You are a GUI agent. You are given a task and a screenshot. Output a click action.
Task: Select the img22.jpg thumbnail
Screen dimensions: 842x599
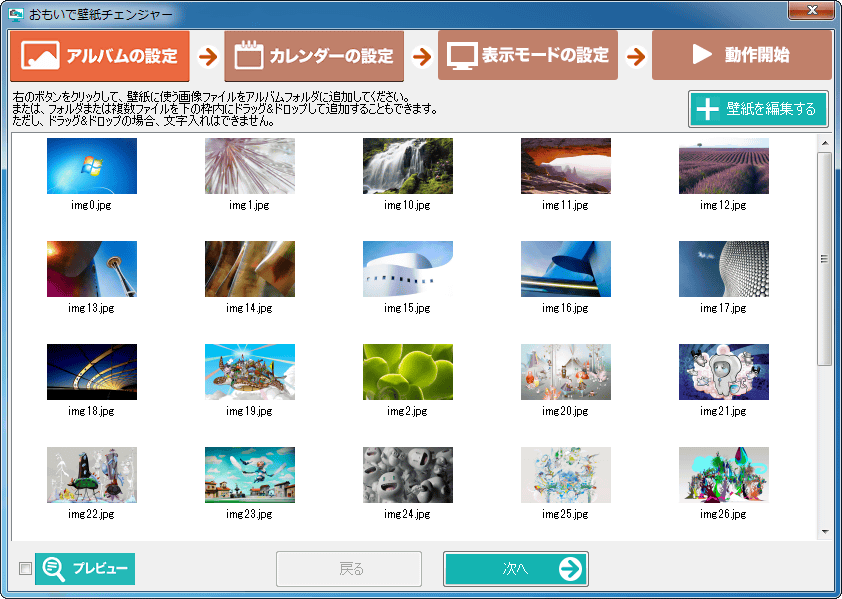[92, 475]
